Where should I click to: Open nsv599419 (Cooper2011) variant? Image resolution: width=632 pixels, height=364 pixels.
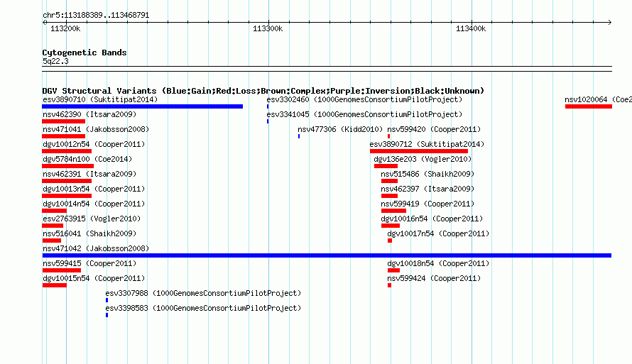point(427,204)
